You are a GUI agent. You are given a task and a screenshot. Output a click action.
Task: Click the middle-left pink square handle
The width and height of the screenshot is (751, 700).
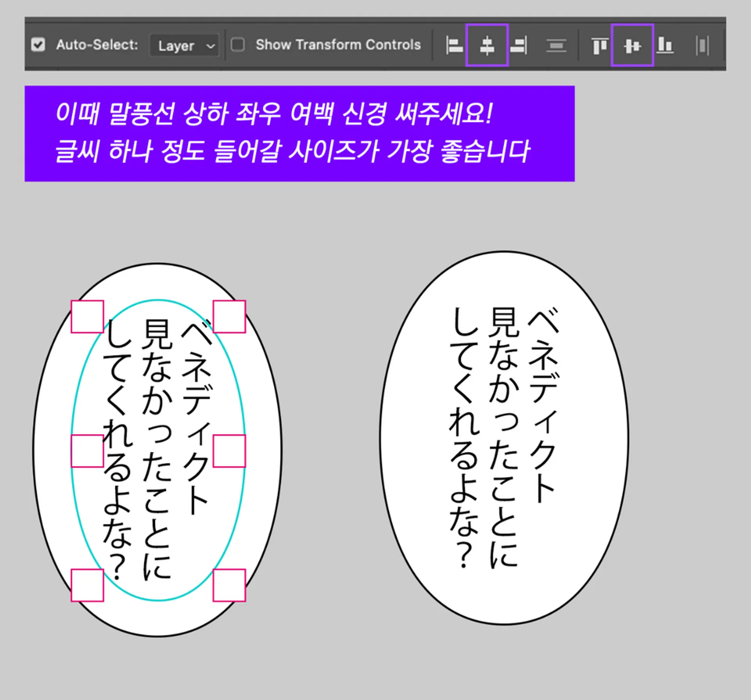pos(87,451)
